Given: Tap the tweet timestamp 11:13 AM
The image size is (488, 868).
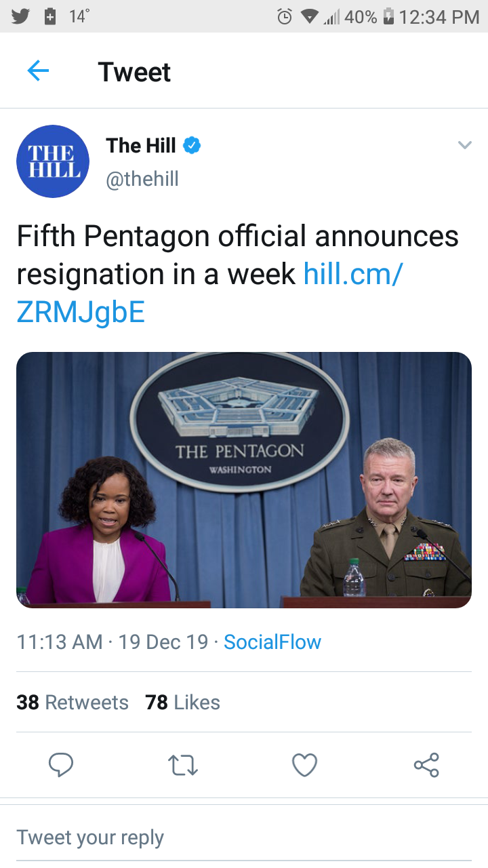Looking at the screenshot, I should point(60,642).
